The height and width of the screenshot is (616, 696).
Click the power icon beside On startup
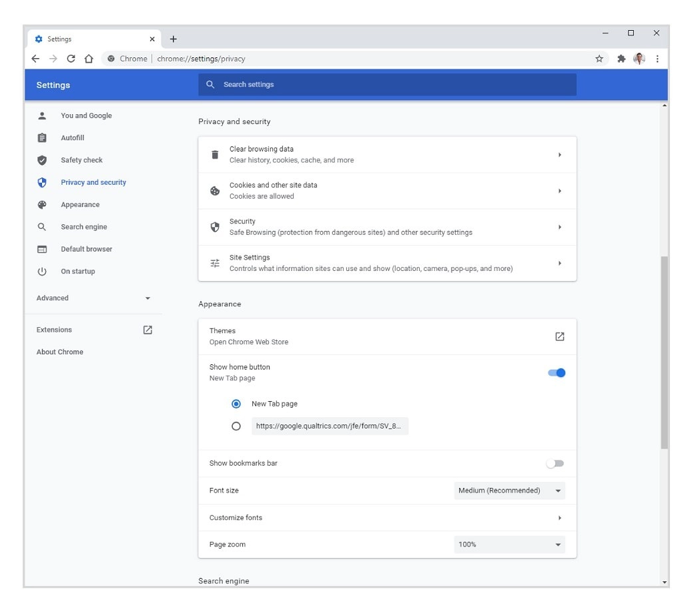(x=42, y=271)
